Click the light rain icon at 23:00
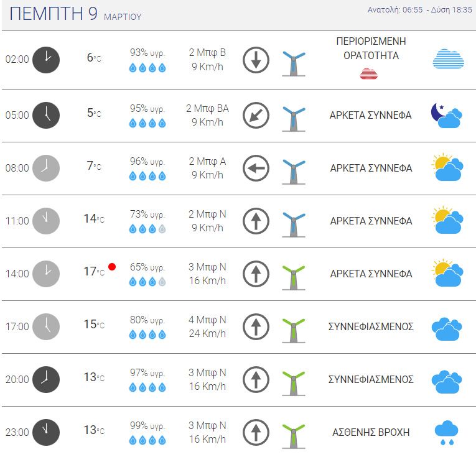 pyautogui.click(x=446, y=433)
